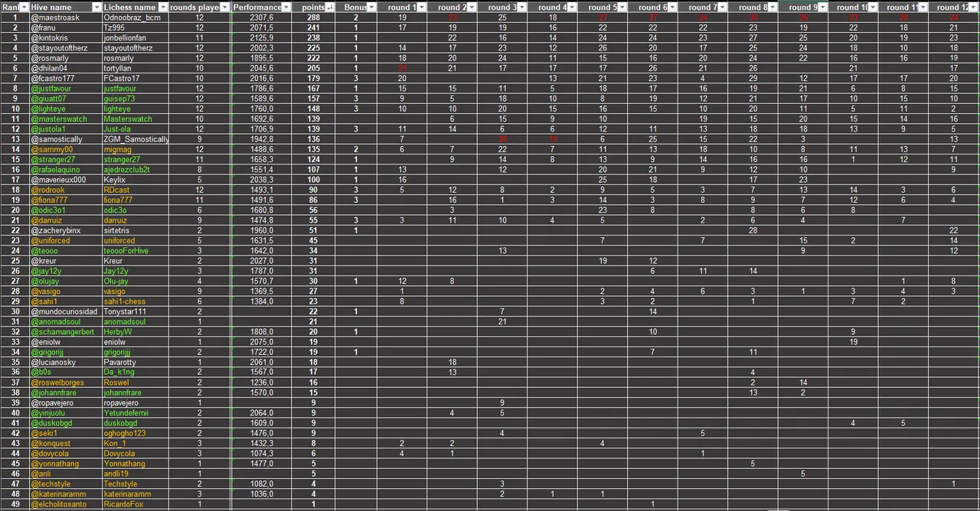Open the rounds played filter dropdown

[x=224, y=7]
